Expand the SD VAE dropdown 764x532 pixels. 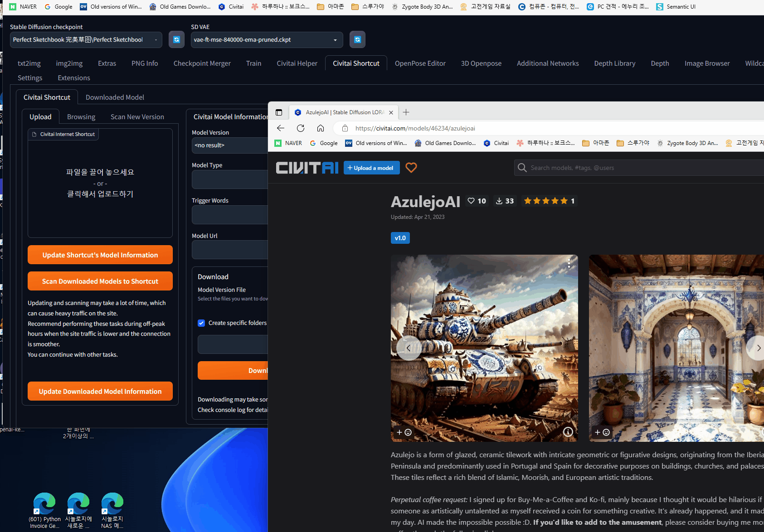267,40
